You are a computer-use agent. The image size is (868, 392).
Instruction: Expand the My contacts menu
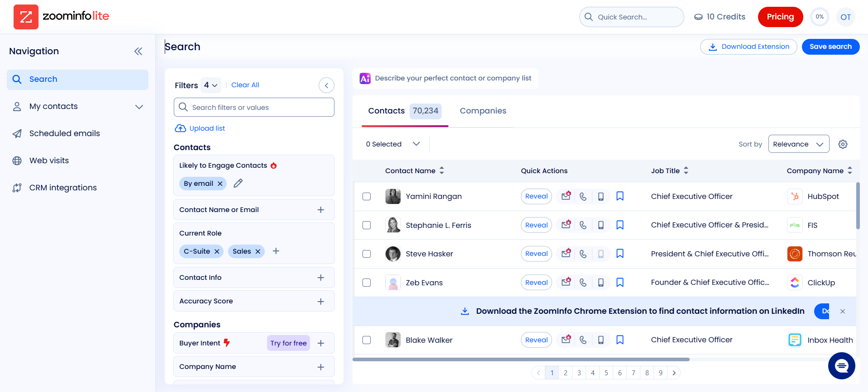click(139, 107)
